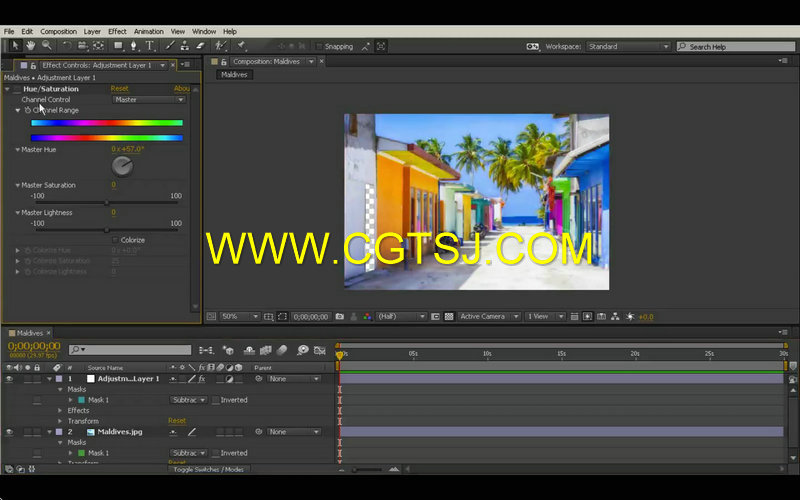The width and height of the screenshot is (800, 500).
Task: Open the File menu
Action: (x=9, y=31)
